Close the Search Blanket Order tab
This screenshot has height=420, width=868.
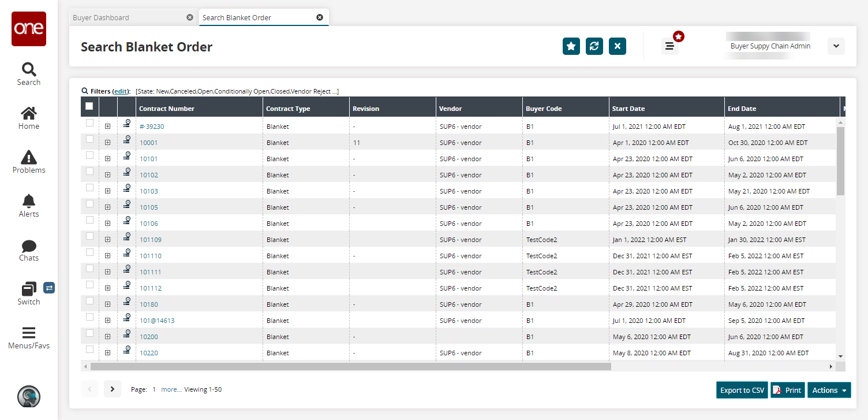(320, 17)
